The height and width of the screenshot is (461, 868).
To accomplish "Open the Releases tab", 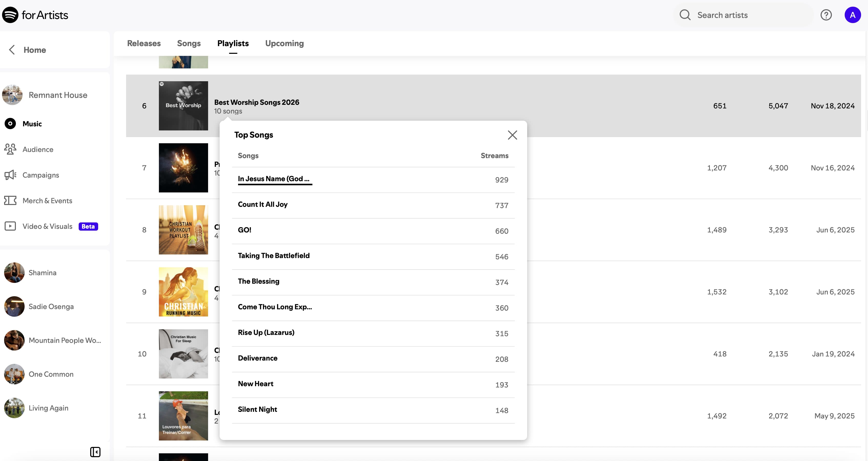I will (144, 43).
